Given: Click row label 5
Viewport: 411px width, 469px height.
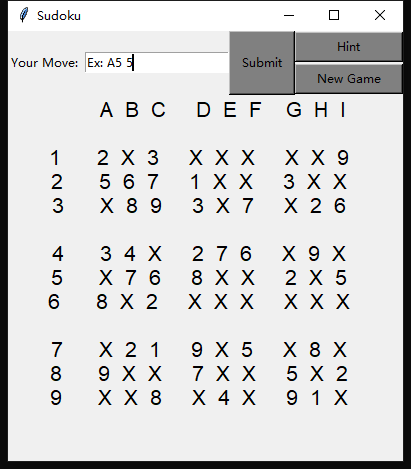Looking at the screenshot, I should (57, 278).
